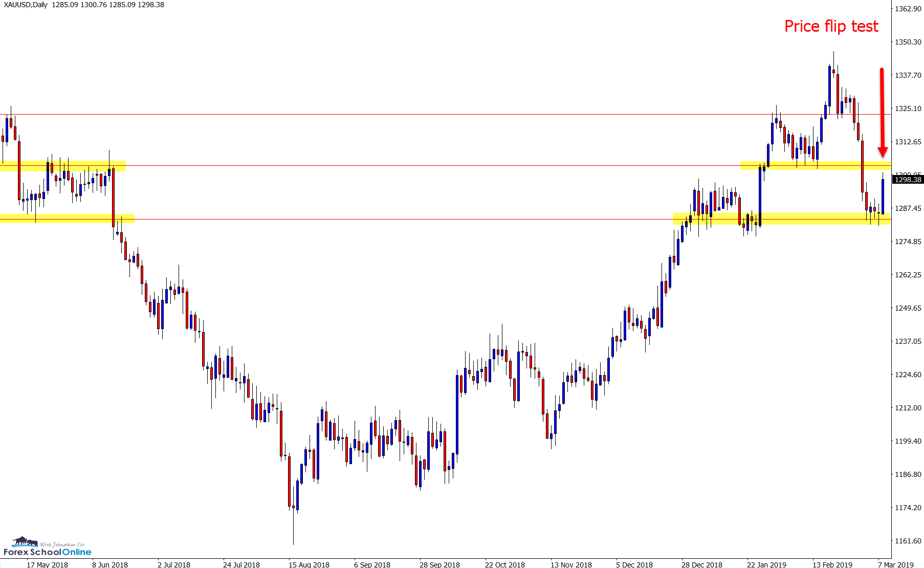924x568 pixels.
Task: Click the 7 Mar 2019 date label
Action: pyautogui.click(x=896, y=564)
